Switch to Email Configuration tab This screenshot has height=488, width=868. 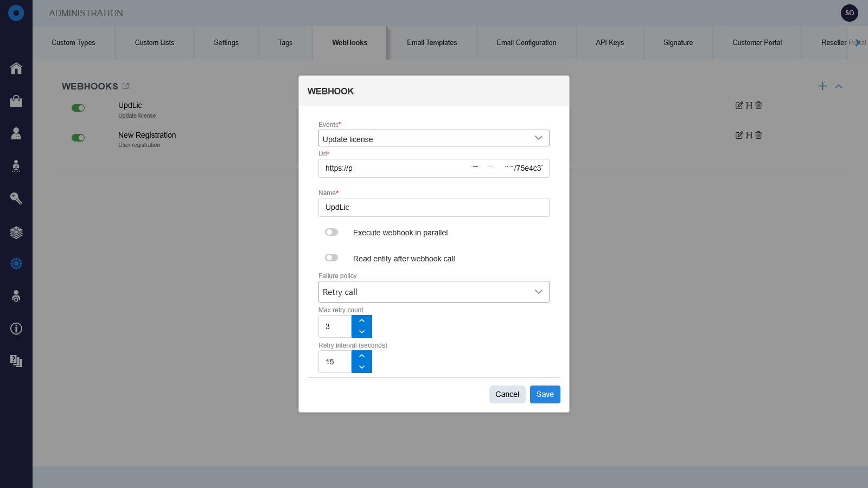(526, 42)
